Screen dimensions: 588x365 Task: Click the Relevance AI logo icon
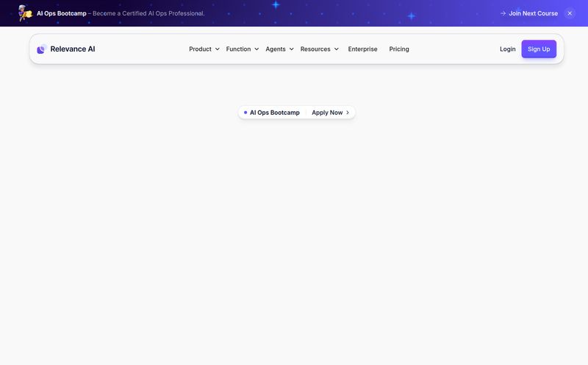42,49
